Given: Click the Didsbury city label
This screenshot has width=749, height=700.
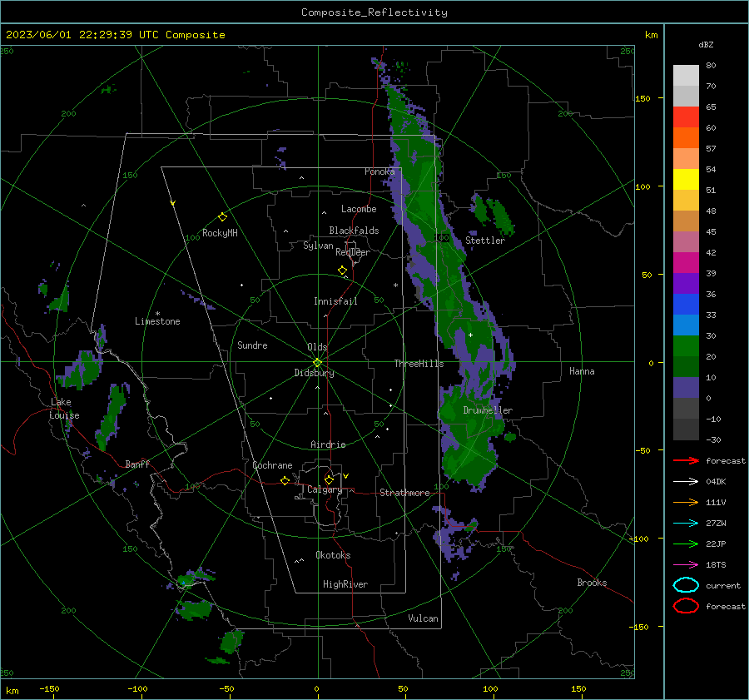Looking at the screenshot, I should coord(315,373).
